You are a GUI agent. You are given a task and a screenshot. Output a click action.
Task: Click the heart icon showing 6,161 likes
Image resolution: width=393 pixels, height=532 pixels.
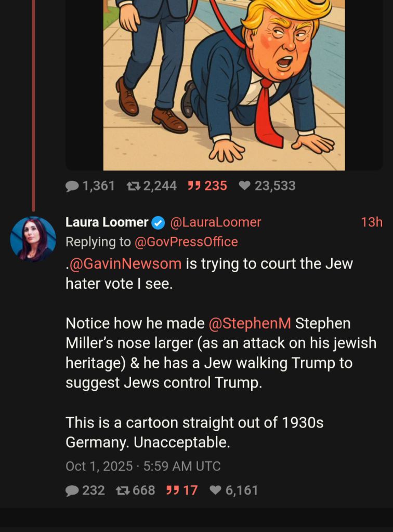215,490
